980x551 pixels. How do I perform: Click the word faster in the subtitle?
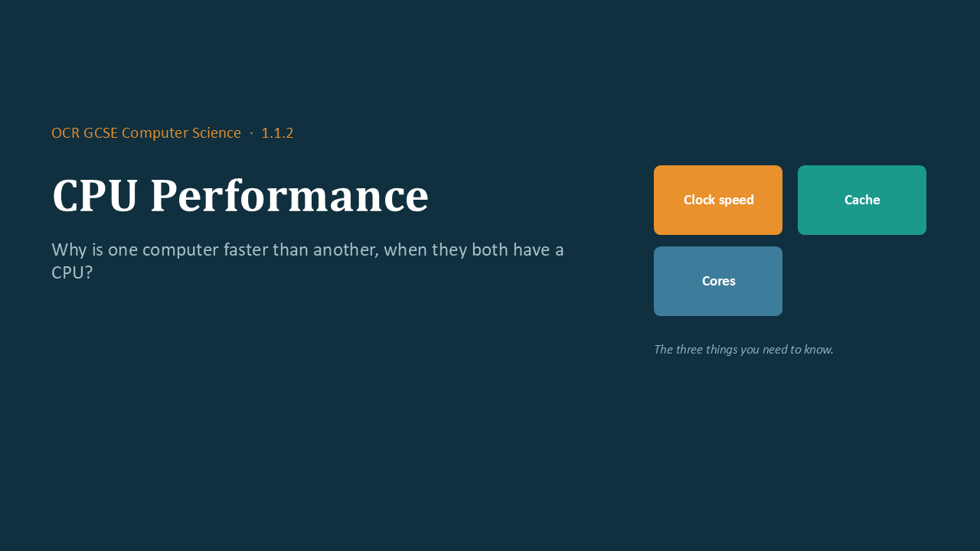pyautogui.click(x=246, y=250)
